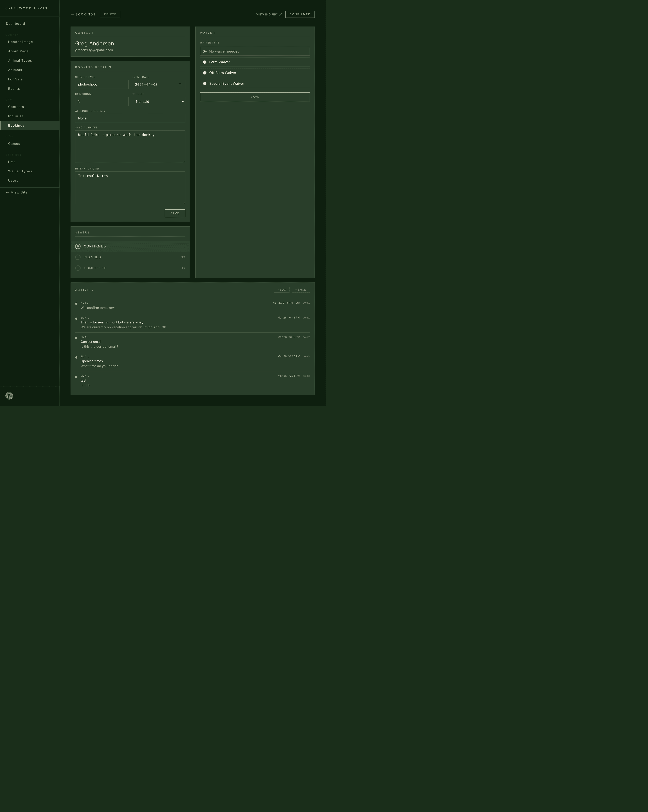Screen dimensions: 648x812
Task: Open the View Inquiry external link
Action: pos(269,14)
